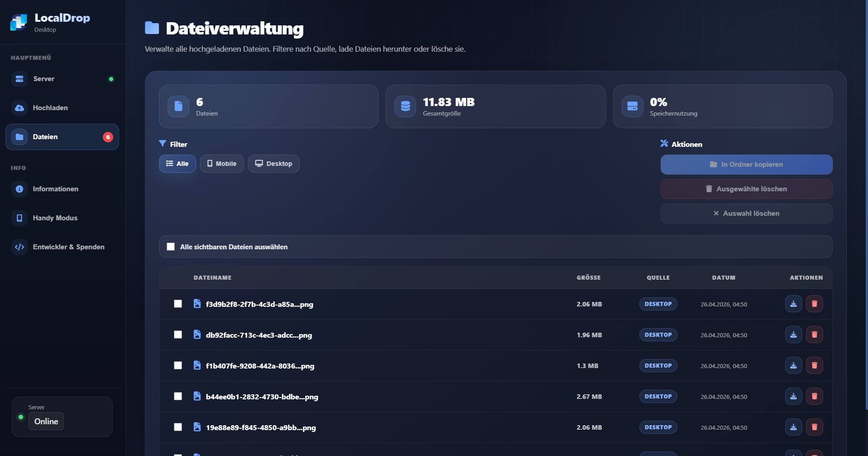
Task: Download the f3d9b2f8-2f7b file
Action: (794, 304)
